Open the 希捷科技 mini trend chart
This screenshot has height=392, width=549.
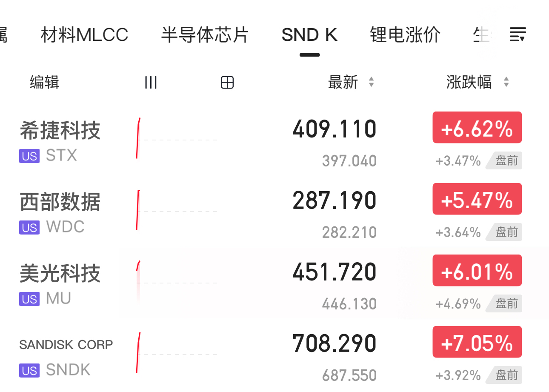(177, 139)
